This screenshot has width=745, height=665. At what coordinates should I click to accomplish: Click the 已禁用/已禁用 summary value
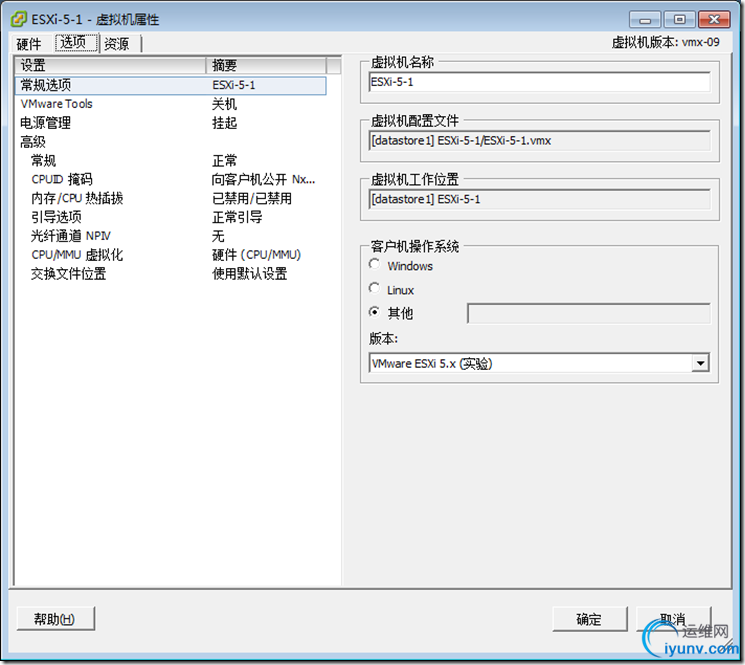(252, 198)
